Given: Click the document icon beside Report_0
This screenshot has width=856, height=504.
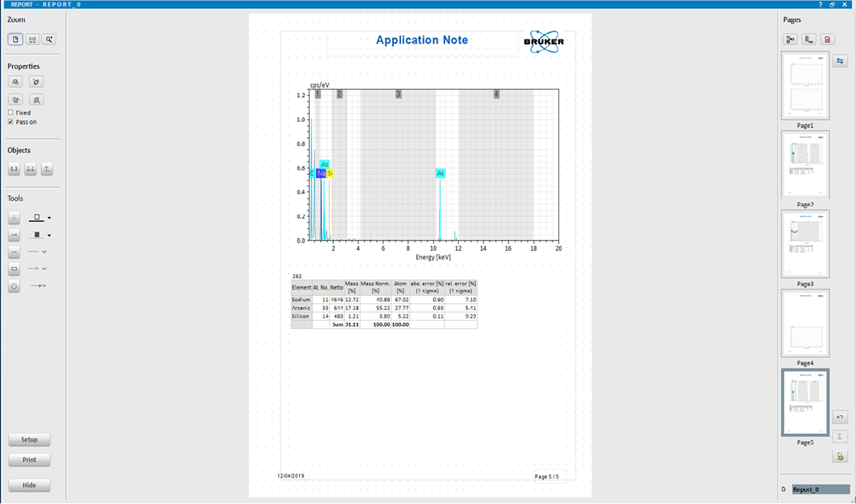Looking at the screenshot, I should tap(784, 489).
